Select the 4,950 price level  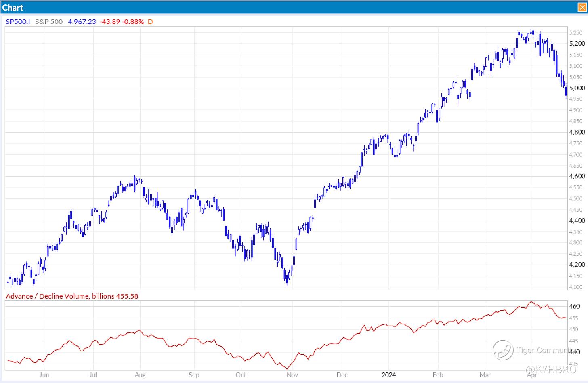tap(576, 99)
